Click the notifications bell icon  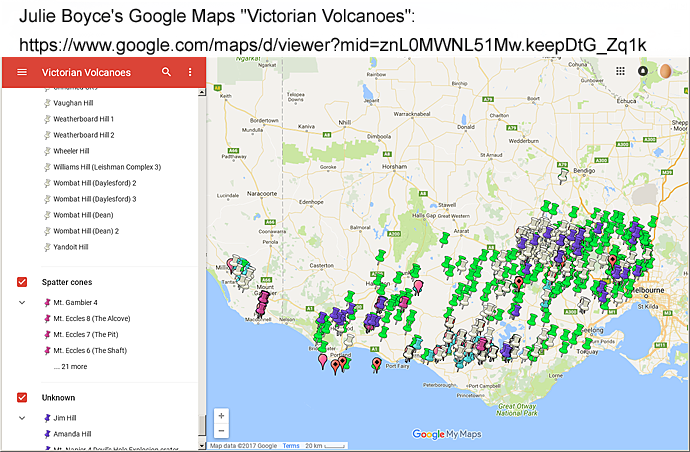[643, 71]
